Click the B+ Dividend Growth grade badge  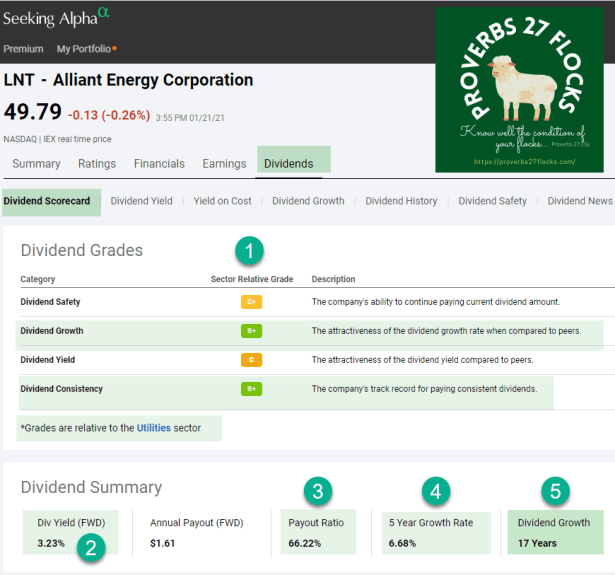tap(251, 331)
